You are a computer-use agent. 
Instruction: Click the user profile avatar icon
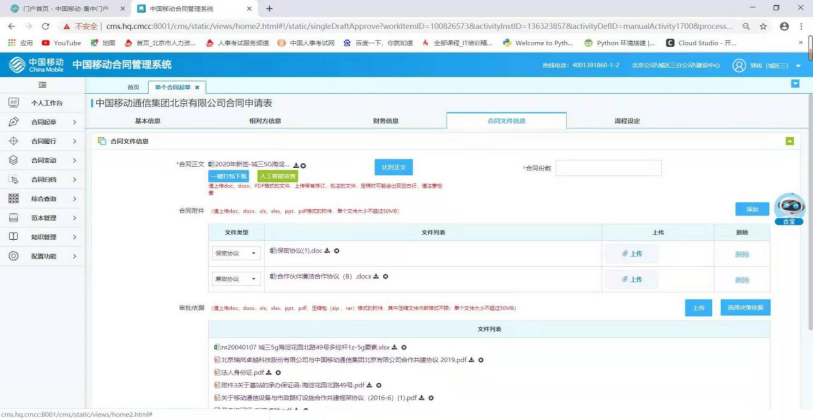pyautogui.click(x=739, y=65)
